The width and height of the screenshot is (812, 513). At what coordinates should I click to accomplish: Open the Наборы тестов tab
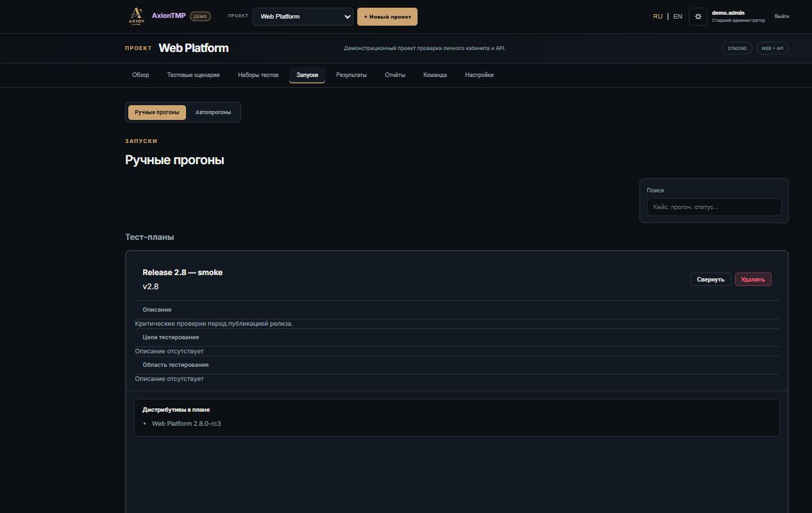[258, 75]
